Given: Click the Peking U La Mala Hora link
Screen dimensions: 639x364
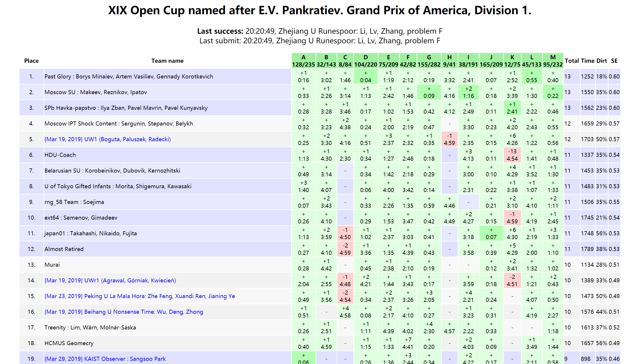Looking at the screenshot, I should pyautogui.click(x=139, y=296).
